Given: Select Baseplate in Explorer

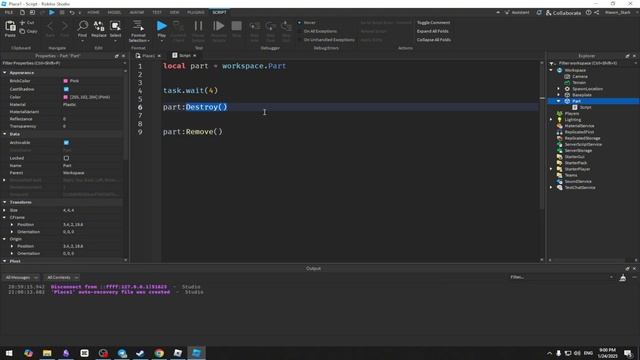Looking at the screenshot, I should pos(582,95).
